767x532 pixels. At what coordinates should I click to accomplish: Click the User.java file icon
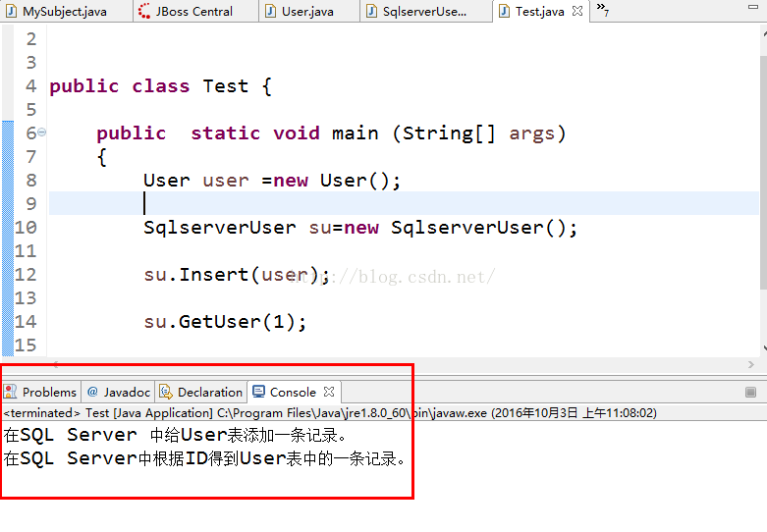pyautogui.click(x=270, y=11)
